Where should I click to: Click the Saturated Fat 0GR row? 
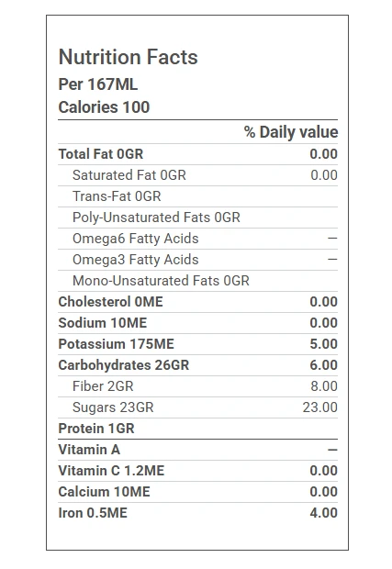(x=197, y=175)
